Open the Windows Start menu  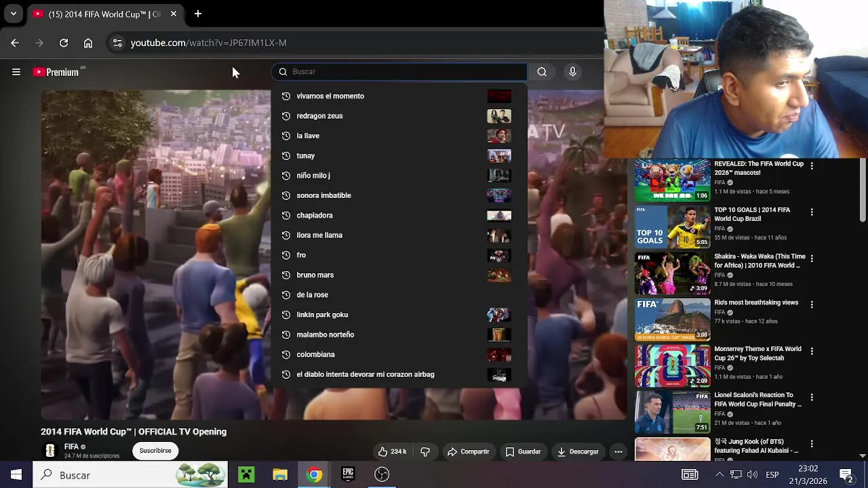point(16,475)
